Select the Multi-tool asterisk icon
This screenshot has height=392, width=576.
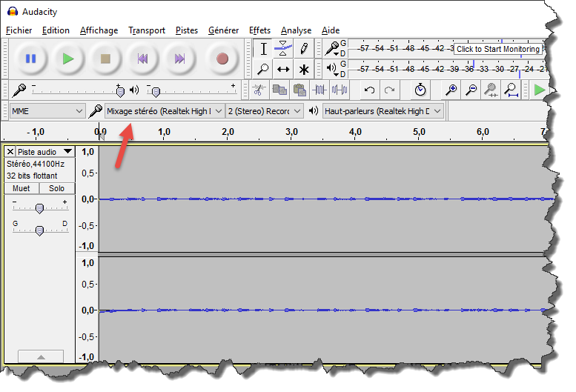[303, 69]
